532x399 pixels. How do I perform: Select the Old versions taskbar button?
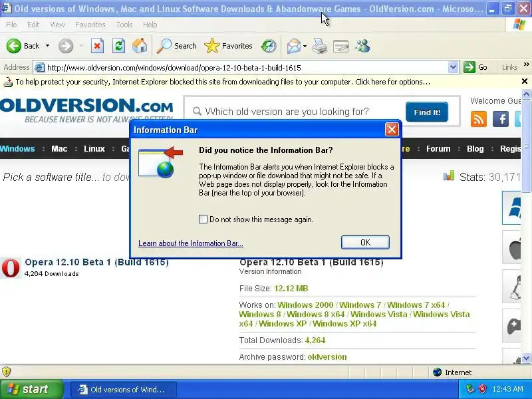click(123, 390)
